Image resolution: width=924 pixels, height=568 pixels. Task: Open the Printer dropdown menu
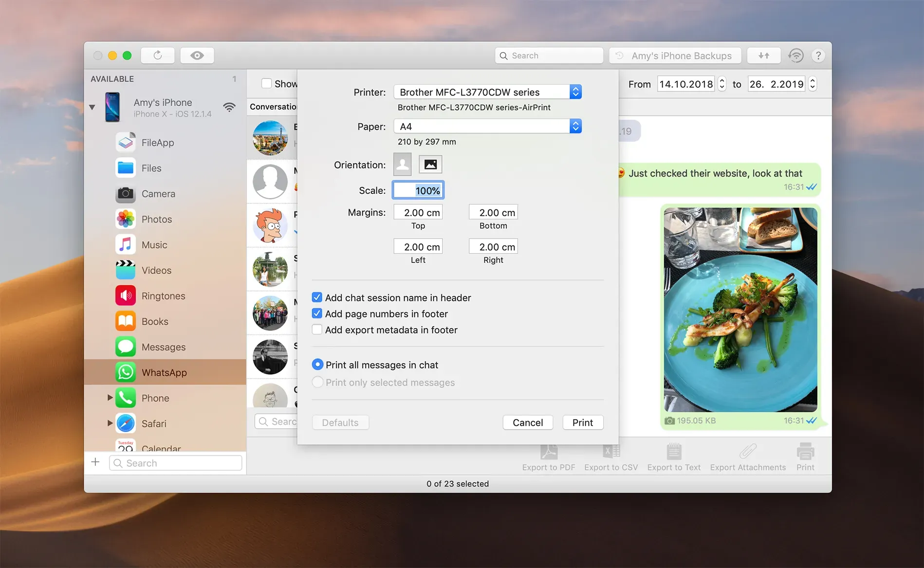[487, 92]
